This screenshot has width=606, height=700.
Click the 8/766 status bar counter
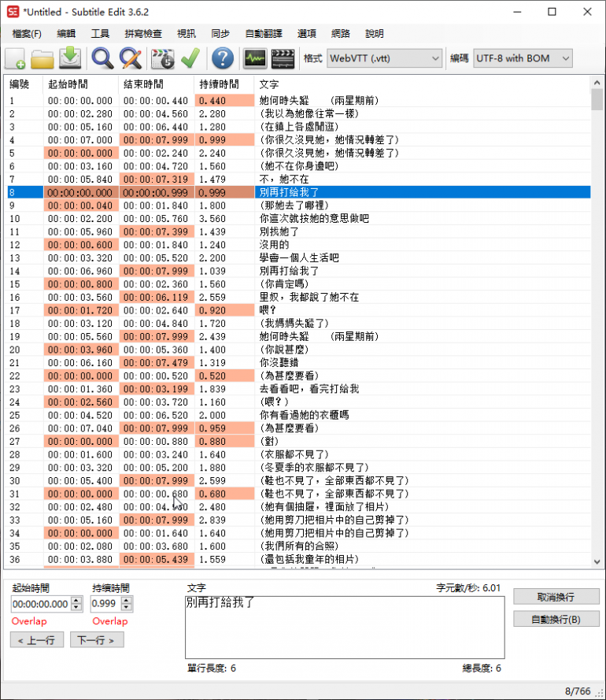(578, 691)
